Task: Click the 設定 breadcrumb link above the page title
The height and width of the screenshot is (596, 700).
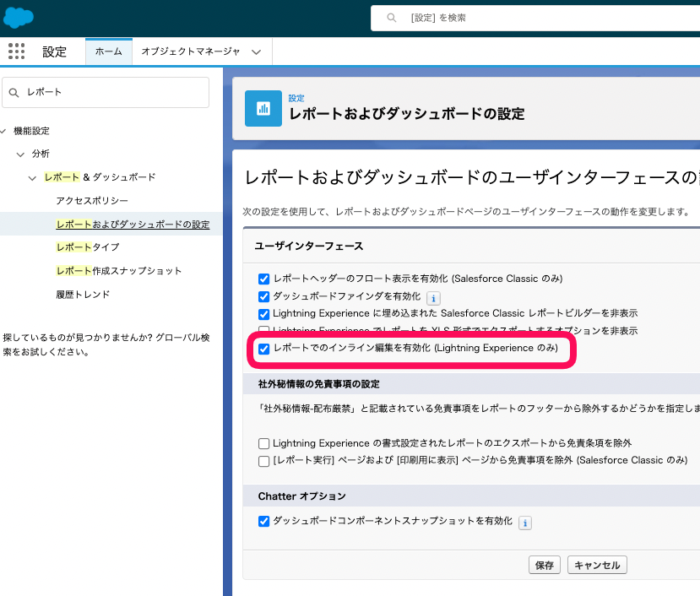Action: tap(296, 98)
